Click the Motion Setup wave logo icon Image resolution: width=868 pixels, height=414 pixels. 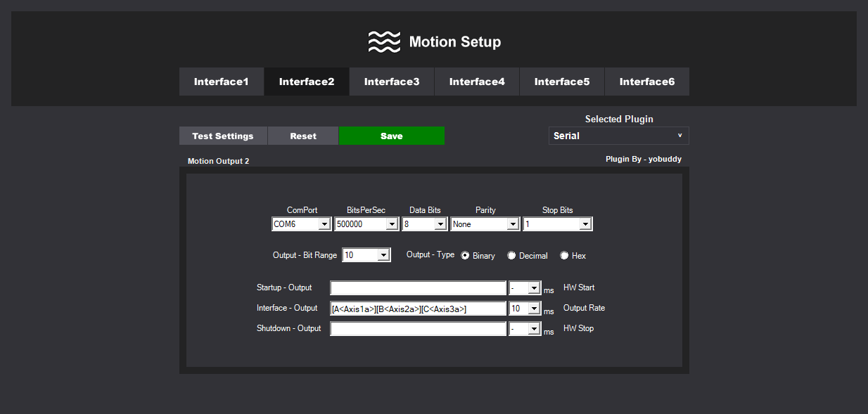384,42
